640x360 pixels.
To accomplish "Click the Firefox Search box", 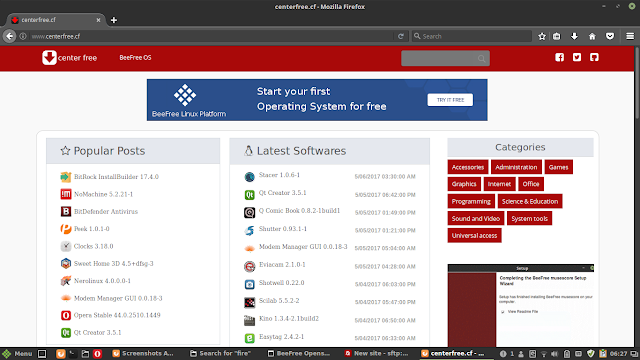I will tap(471, 36).
